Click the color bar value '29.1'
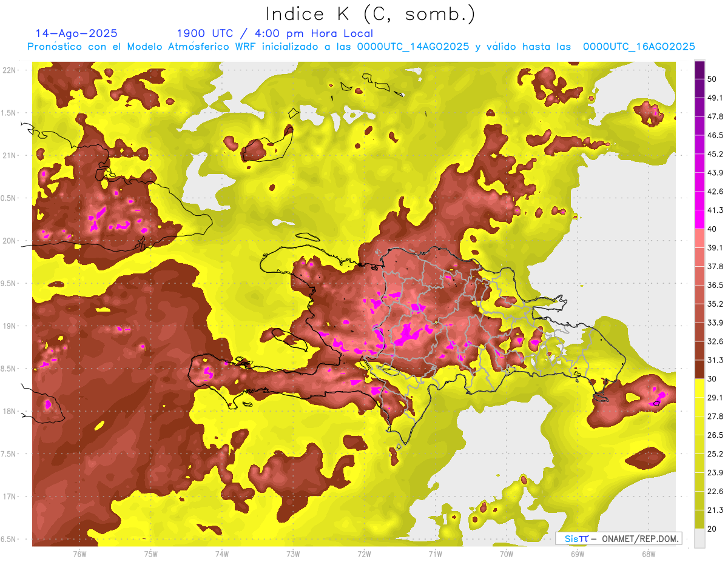Viewport: 728px width, 562px height. (x=715, y=398)
